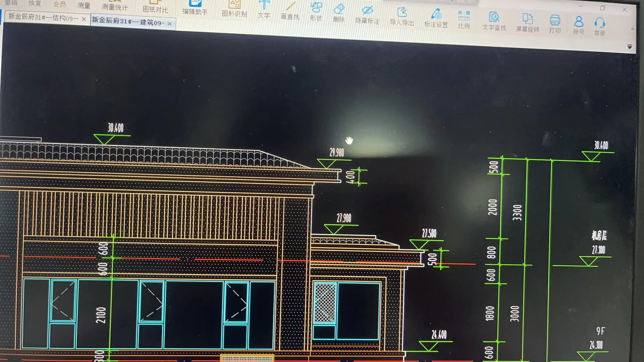Open the 图形识别 shape recognition tool

pyautogui.click(x=234, y=9)
